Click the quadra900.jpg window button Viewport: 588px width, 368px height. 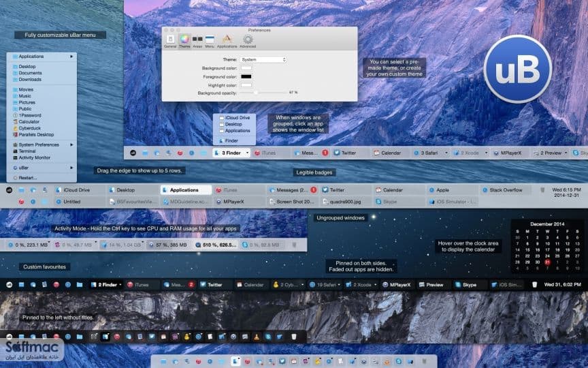point(345,202)
